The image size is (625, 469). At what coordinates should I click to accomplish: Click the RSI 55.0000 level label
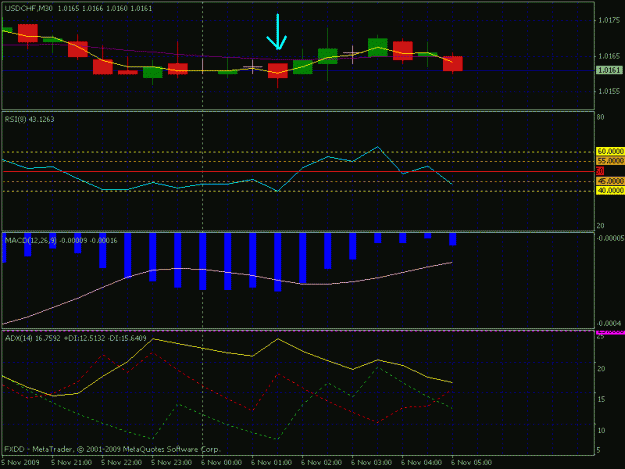tap(610, 161)
